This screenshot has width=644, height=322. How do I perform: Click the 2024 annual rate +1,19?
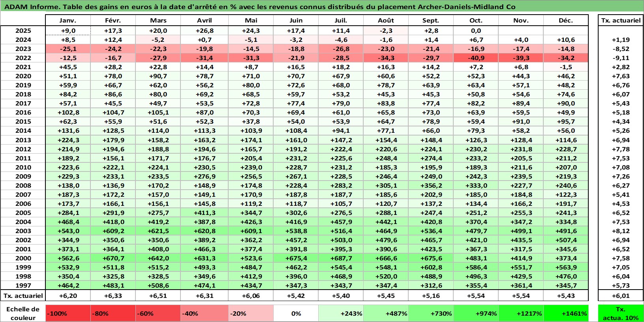[621, 40]
